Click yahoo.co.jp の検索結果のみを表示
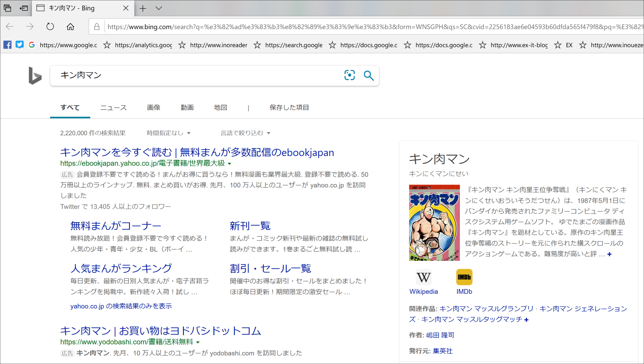The image size is (644, 364). point(121,306)
